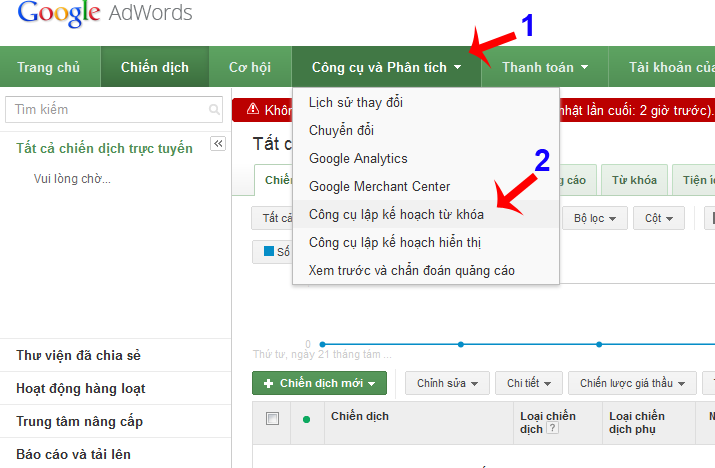Open Chiến lược giá thầu dropdown
Viewport: 715px width, 468px height.
(x=632, y=383)
